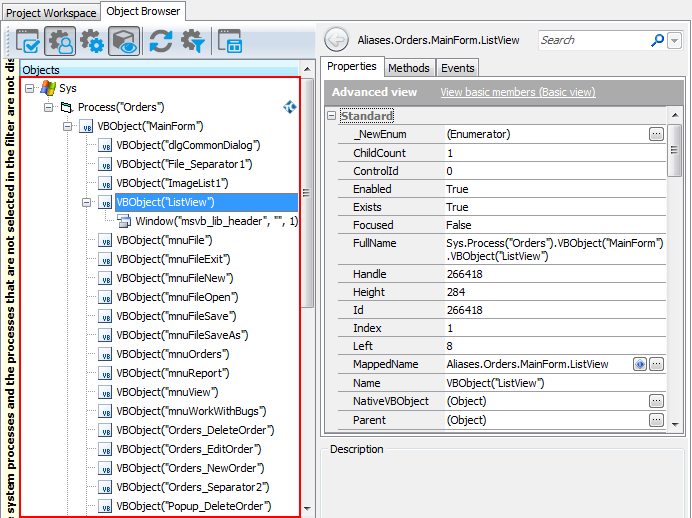
Task: Click the back arrow navigation button
Action: pos(337,40)
